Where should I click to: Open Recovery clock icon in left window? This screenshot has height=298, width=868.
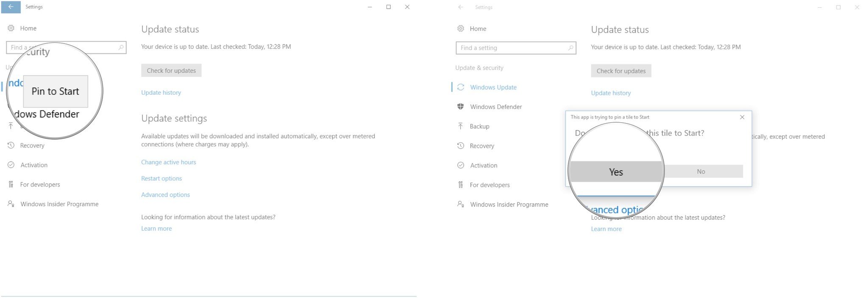(11, 145)
